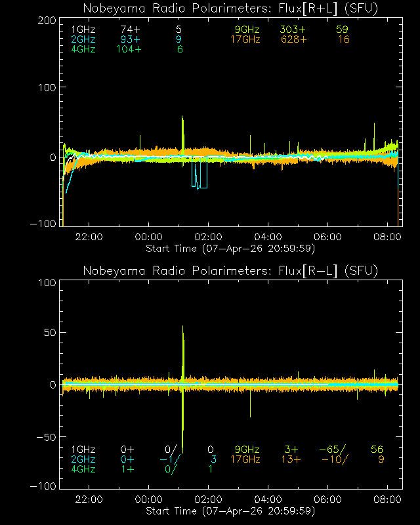Click the 200 y-axis label in top plot

point(46,20)
